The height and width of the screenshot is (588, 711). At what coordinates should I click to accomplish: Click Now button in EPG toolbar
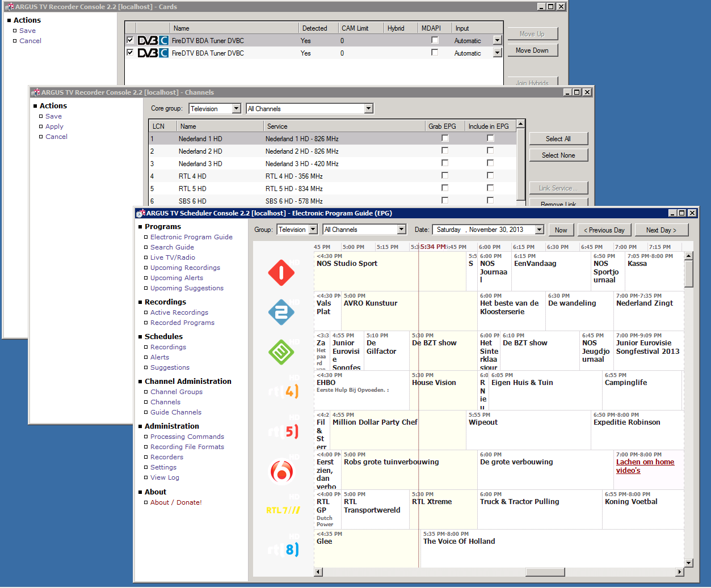coord(561,230)
